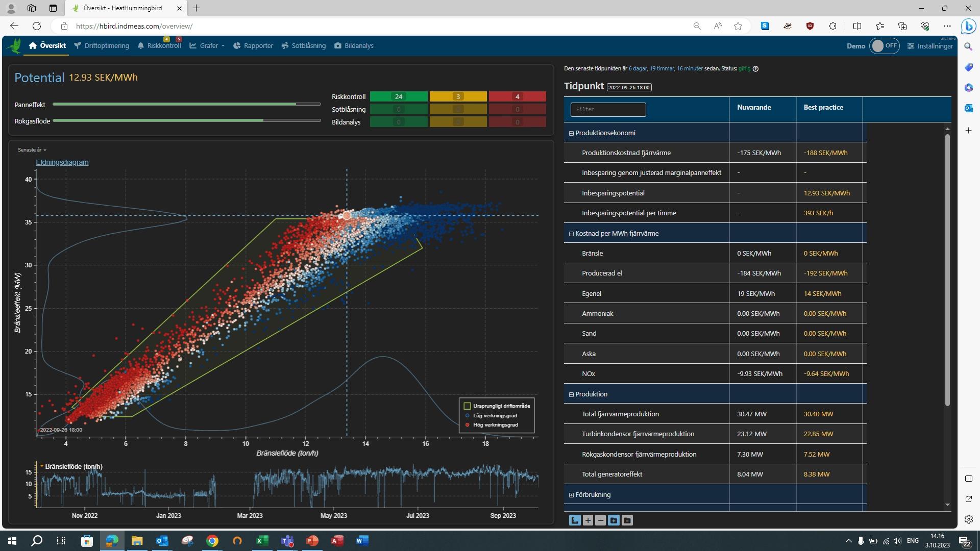Click the plus button below the table
Image resolution: width=980 pixels, height=551 pixels.
(588, 520)
